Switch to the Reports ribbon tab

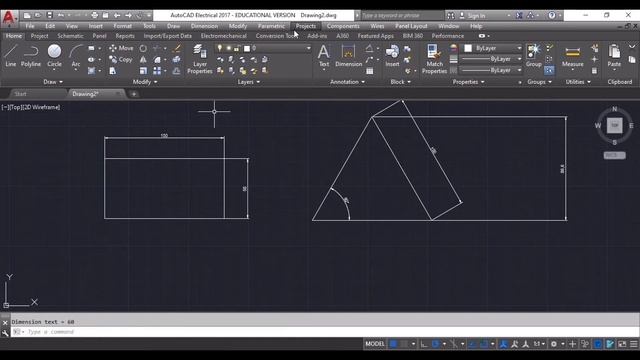pyautogui.click(x=125, y=36)
